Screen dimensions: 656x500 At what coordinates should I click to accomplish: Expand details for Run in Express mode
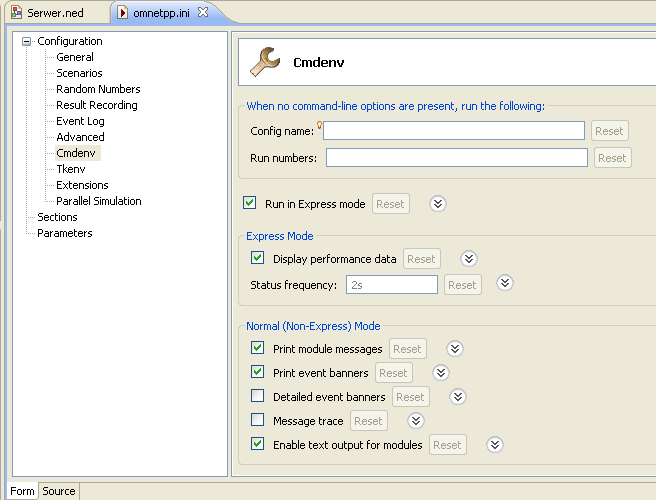438,204
